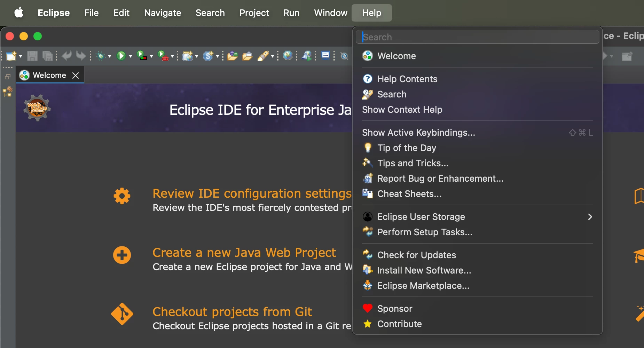This screenshot has height=348, width=644.
Task: Expand the Run dropdown arrow
Action: [x=131, y=56]
